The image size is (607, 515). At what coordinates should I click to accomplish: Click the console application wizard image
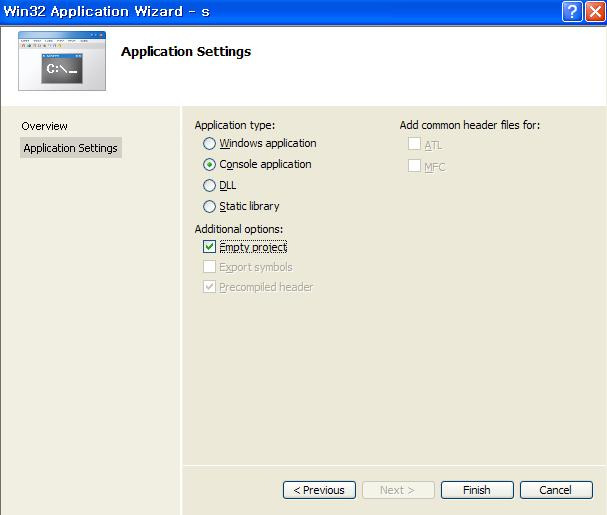point(62,61)
